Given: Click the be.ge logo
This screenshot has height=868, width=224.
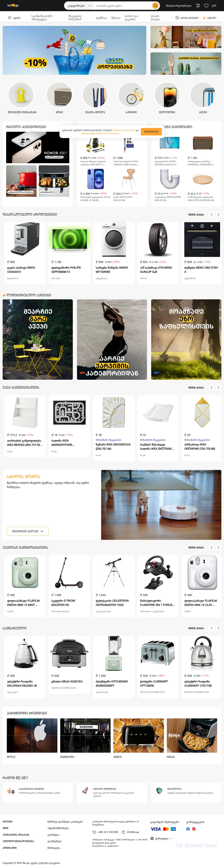Looking at the screenshot, I should pyautogui.click(x=13, y=5).
